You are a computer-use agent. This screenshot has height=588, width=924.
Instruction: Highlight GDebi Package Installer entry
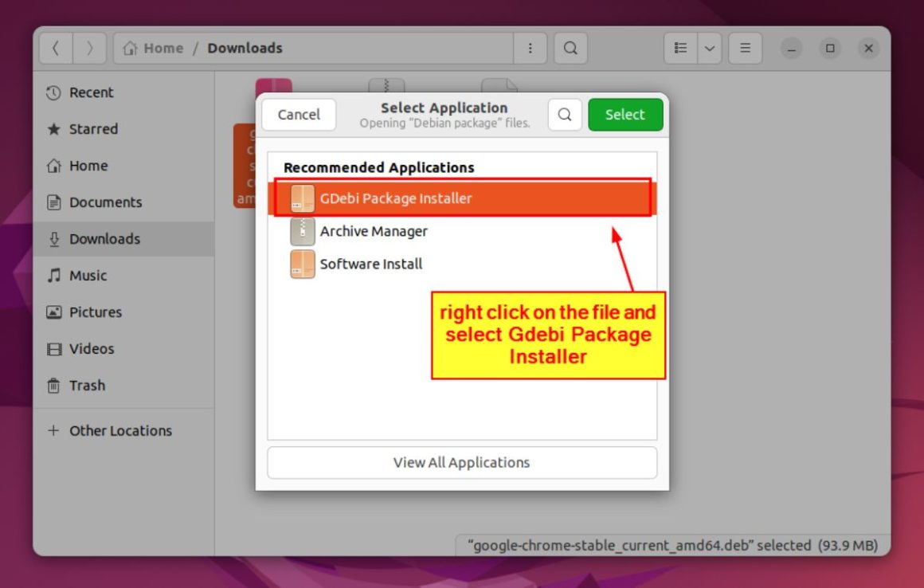coord(398,198)
